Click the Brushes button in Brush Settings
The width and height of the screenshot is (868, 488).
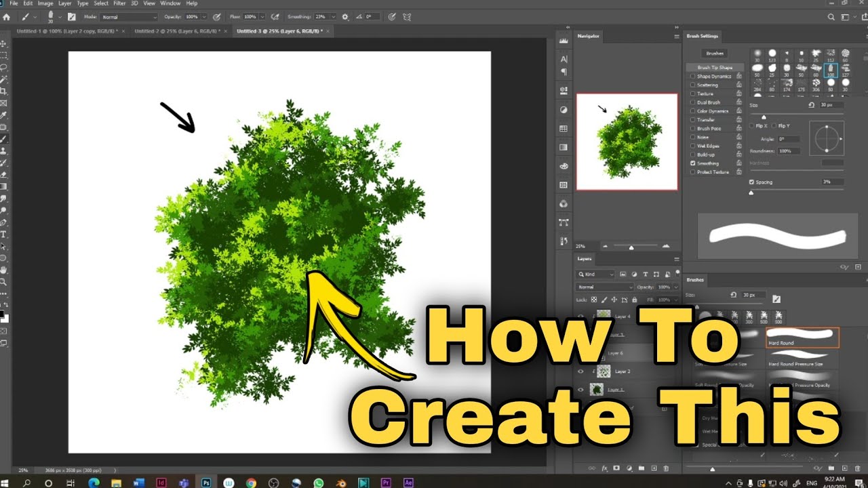click(x=715, y=53)
